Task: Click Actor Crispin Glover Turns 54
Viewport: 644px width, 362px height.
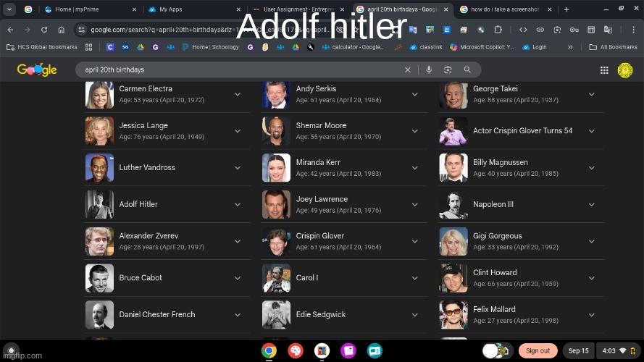Action: (522, 130)
